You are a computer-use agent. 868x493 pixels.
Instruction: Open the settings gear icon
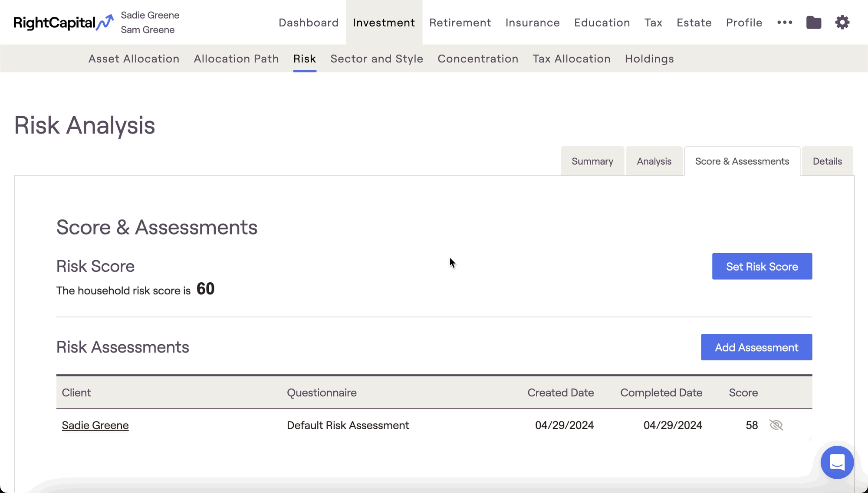pos(842,23)
